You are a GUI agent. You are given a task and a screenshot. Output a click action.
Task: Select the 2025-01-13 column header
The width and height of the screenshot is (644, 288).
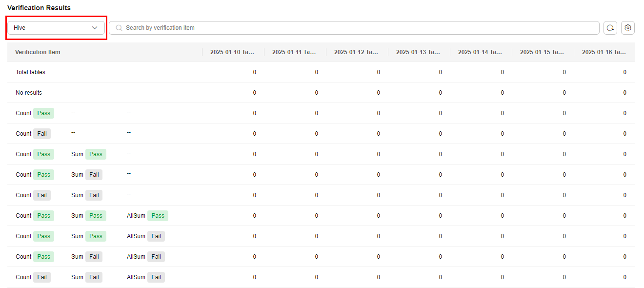click(419, 52)
